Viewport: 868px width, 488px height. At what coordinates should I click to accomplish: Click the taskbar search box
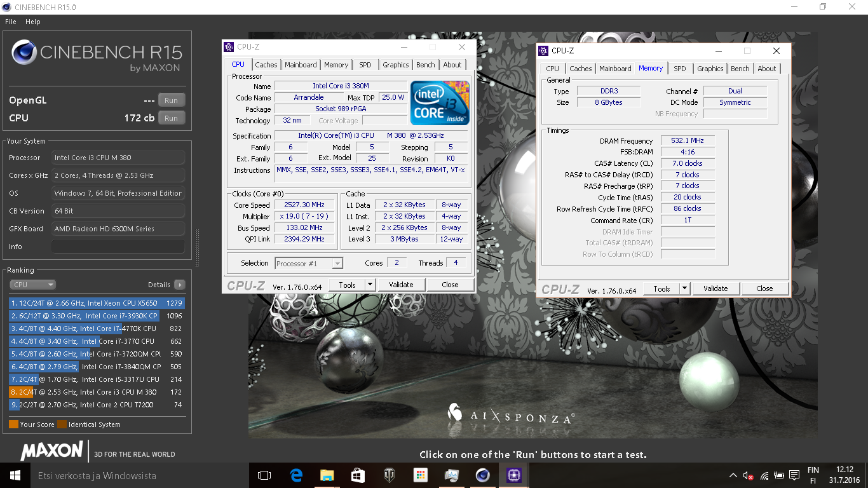pyautogui.click(x=140, y=475)
